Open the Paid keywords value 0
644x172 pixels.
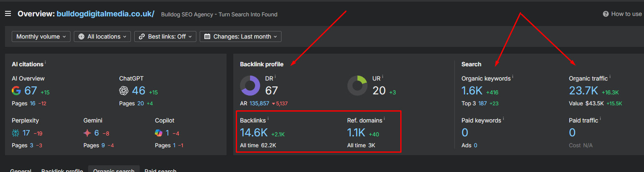tap(465, 133)
